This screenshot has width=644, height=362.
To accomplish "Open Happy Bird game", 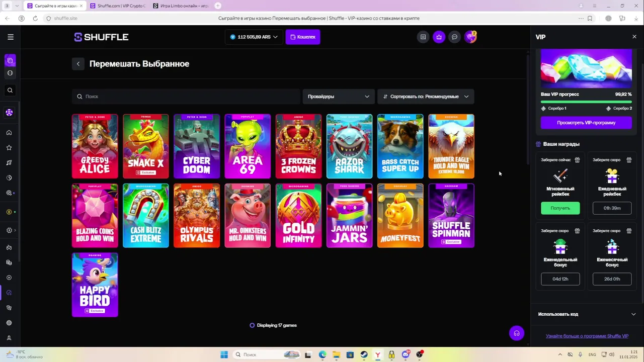I will point(95,285).
